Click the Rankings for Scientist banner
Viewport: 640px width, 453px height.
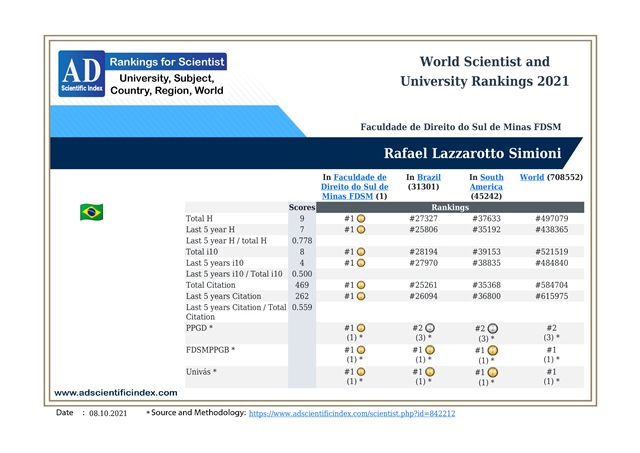coord(167,62)
